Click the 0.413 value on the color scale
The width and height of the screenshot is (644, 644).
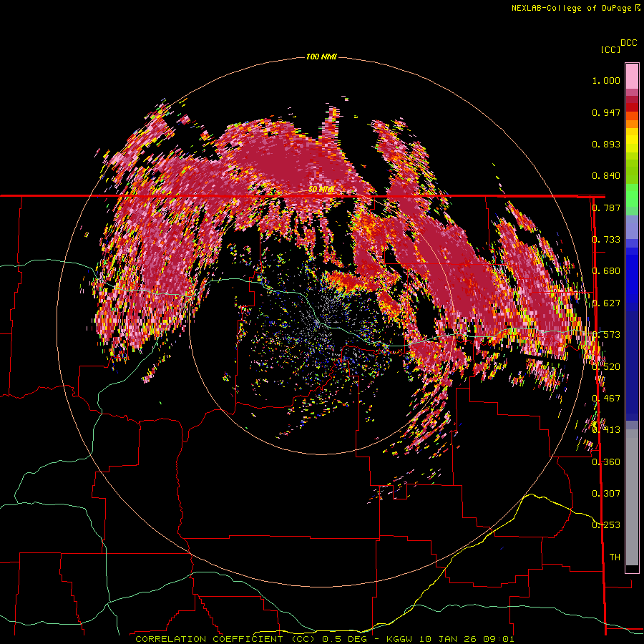[x=606, y=430]
